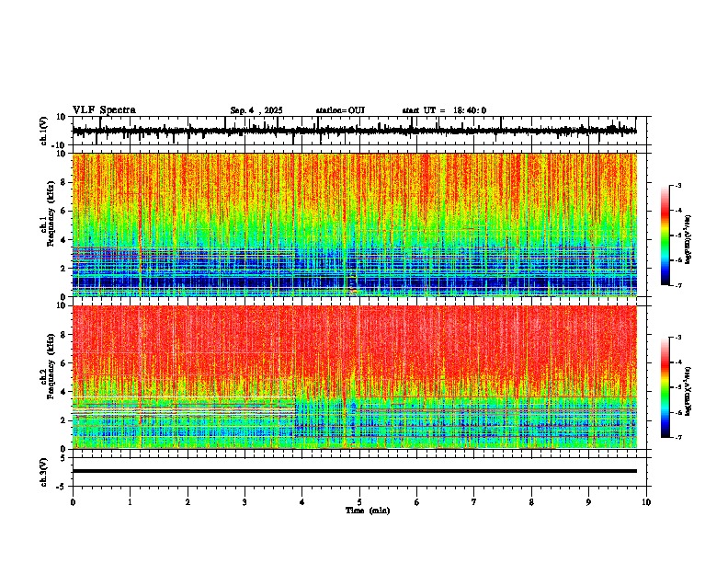Click the time axis tick label '1'
The width and height of the screenshot is (728, 563).
click(x=130, y=502)
